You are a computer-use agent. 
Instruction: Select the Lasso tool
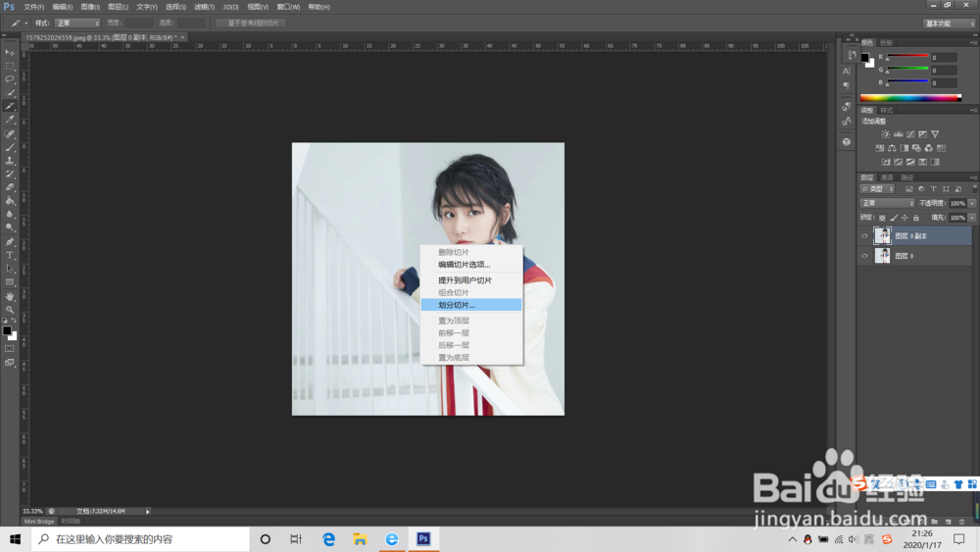point(10,79)
